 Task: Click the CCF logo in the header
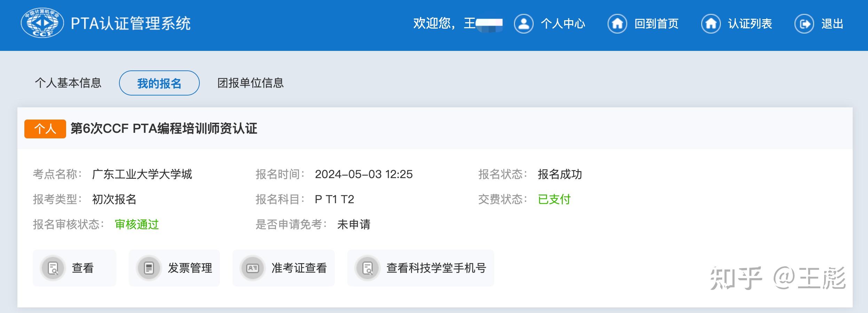[x=43, y=24]
